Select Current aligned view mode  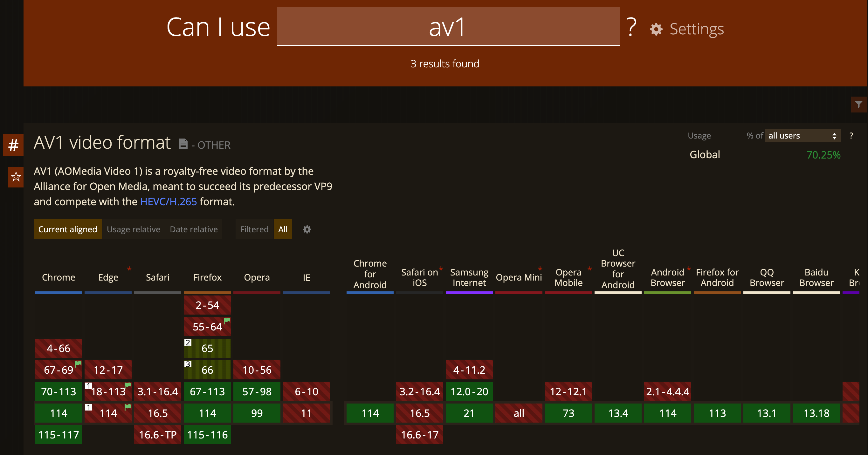pos(67,229)
